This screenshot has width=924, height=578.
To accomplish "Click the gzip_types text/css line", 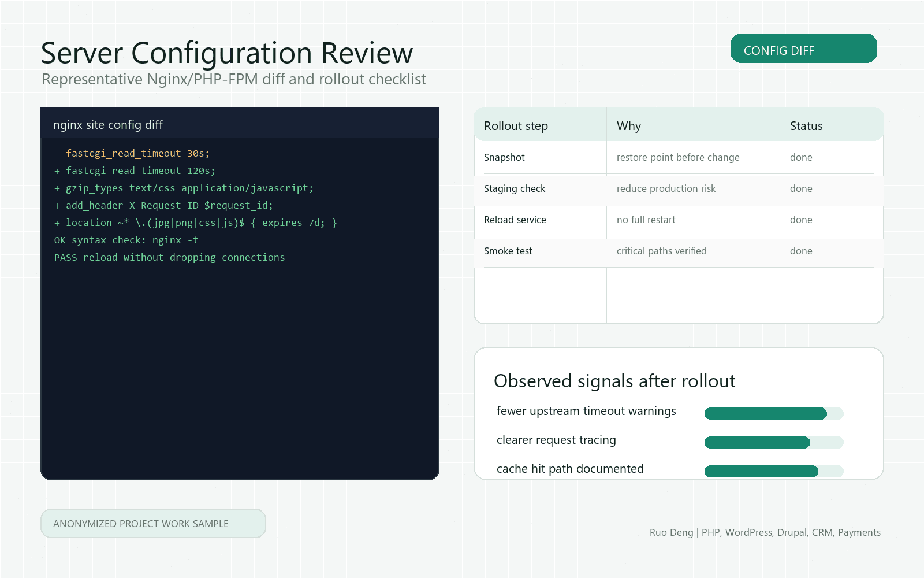I will tap(184, 188).
